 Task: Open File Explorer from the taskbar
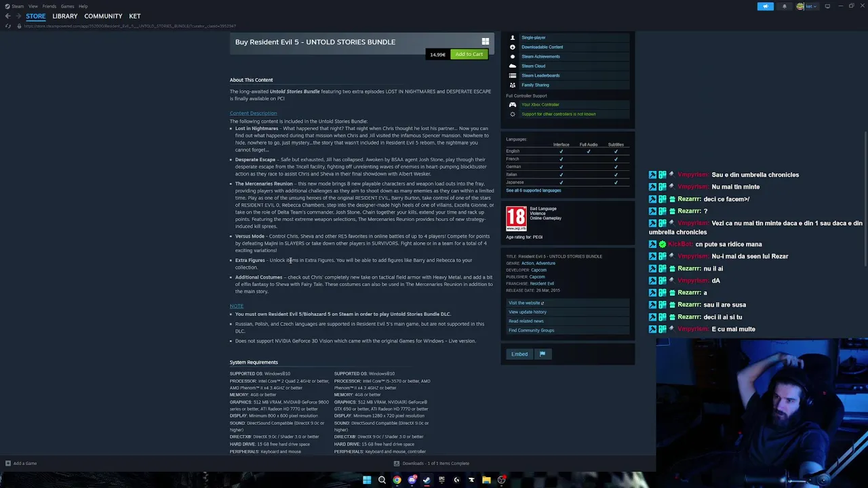486,480
